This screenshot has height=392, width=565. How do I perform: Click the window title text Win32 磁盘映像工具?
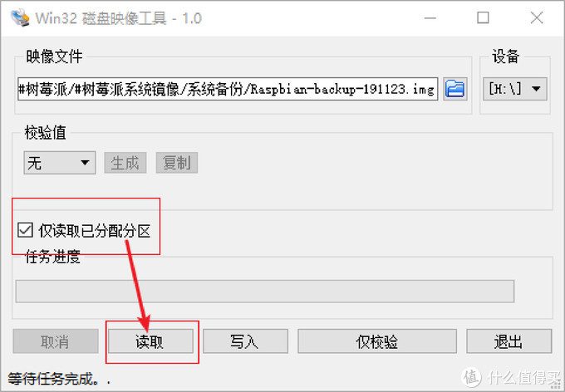118,18
